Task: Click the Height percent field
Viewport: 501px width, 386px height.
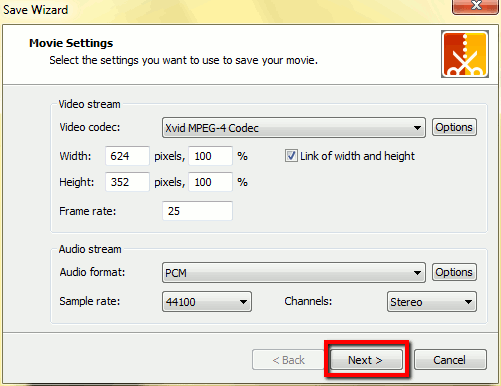Action: (210, 182)
